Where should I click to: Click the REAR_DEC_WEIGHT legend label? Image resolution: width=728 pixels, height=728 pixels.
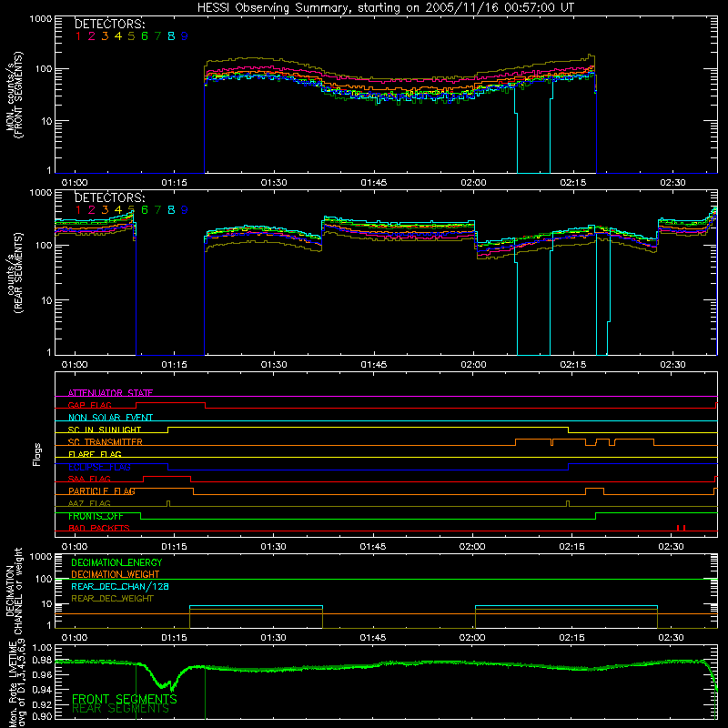tap(112, 599)
